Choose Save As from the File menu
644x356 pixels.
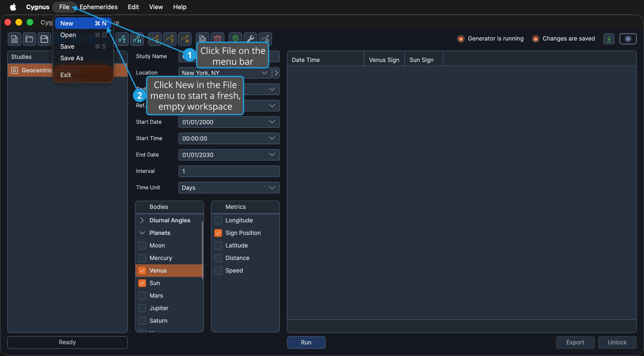click(83, 58)
